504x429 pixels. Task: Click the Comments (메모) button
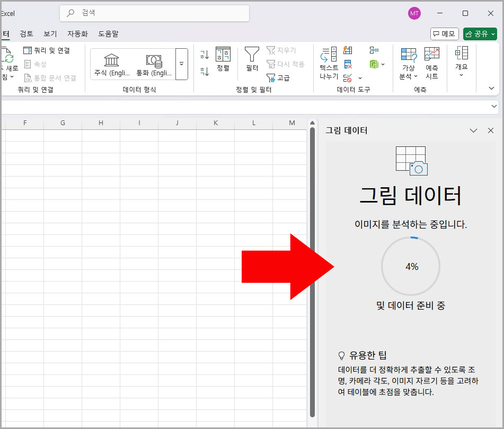(x=444, y=34)
